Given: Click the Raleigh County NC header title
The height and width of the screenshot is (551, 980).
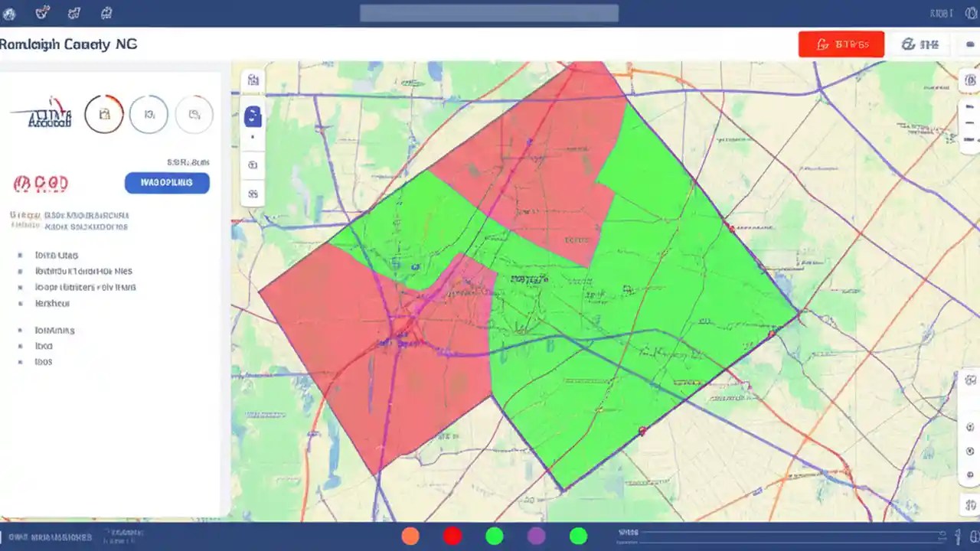Looking at the screenshot, I should pos(69,44).
